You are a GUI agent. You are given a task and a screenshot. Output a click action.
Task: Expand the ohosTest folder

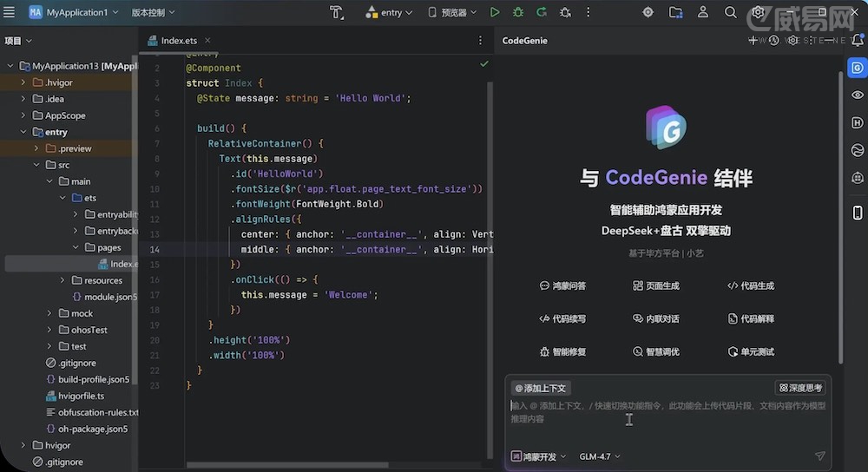tap(49, 330)
